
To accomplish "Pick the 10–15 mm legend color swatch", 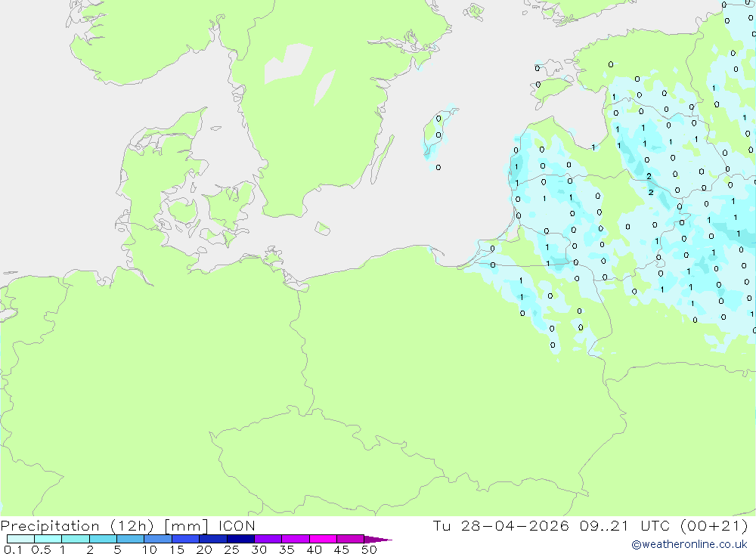I will pos(158,539).
